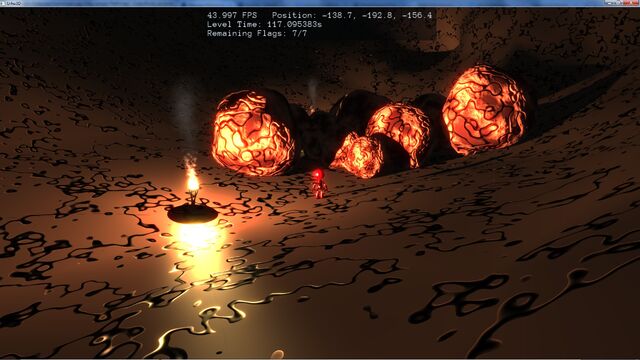Click the Position coordinates readout
Viewport: 640px width, 360px height.
(x=352, y=16)
